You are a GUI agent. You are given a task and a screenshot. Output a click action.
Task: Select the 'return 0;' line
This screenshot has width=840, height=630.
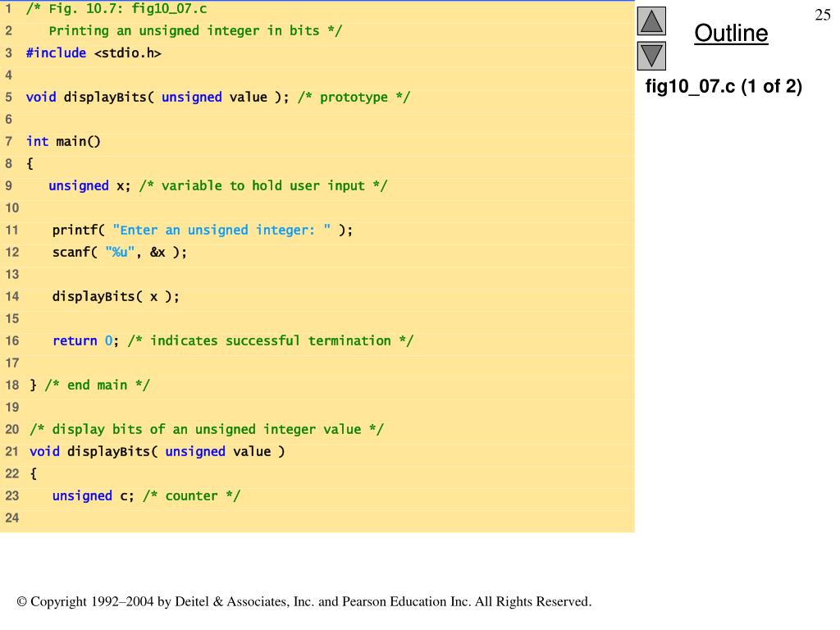233,340
